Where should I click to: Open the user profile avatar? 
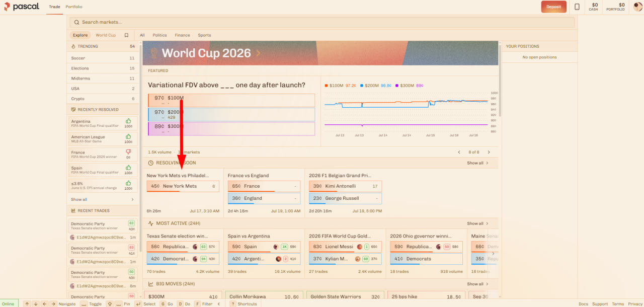[637, 7]
